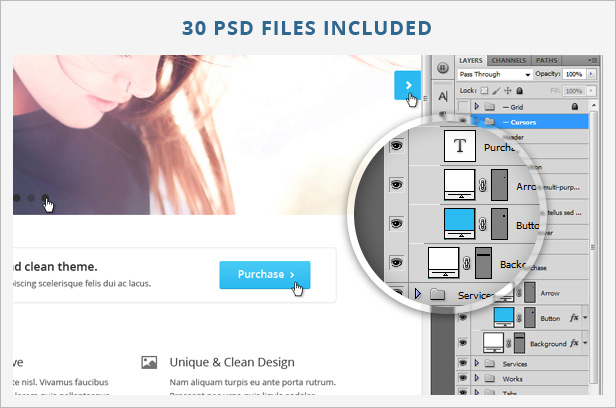Click the Works folder icon
Screen dimensions: 616x408
(489, 378)
